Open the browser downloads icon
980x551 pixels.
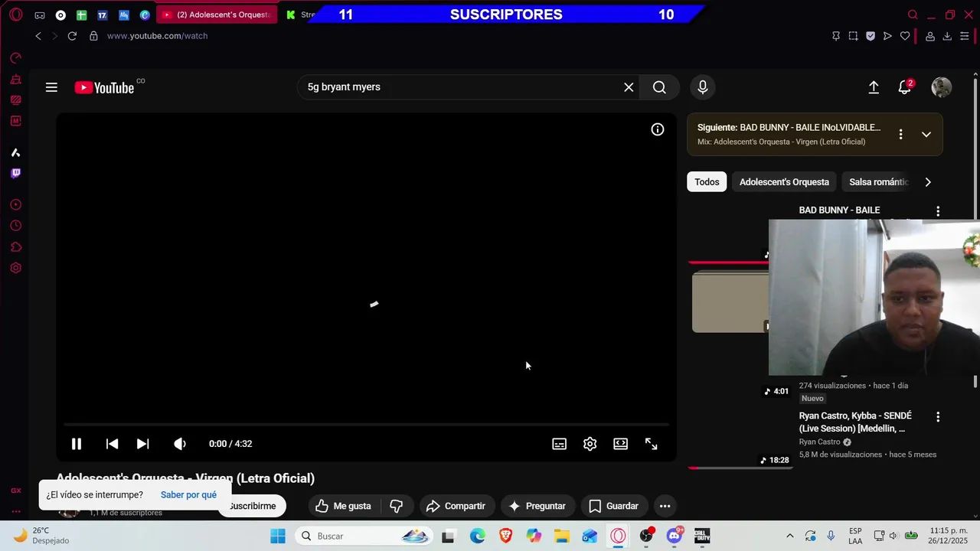point(947,36)
